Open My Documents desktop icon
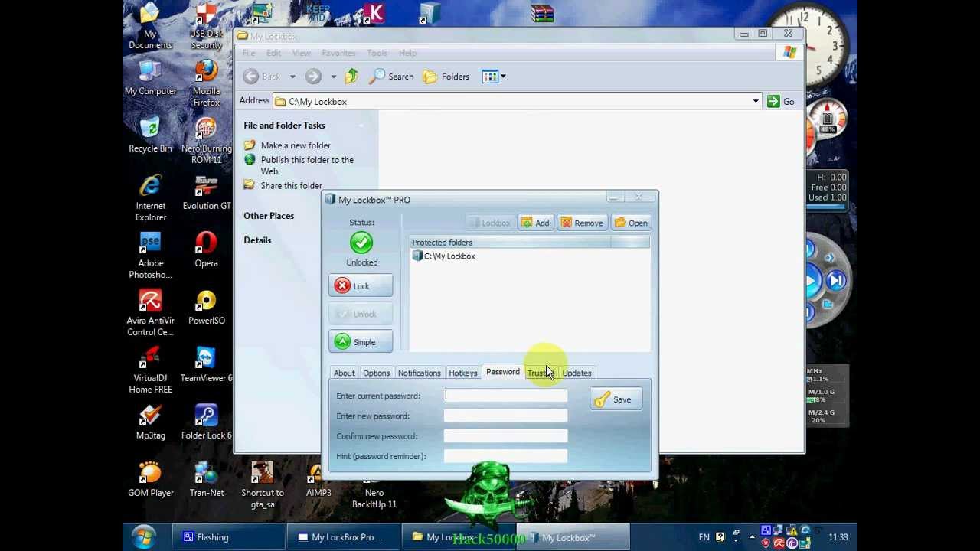Screen dimensions: 980x551 pyautogui.click(x=150, y=26)
